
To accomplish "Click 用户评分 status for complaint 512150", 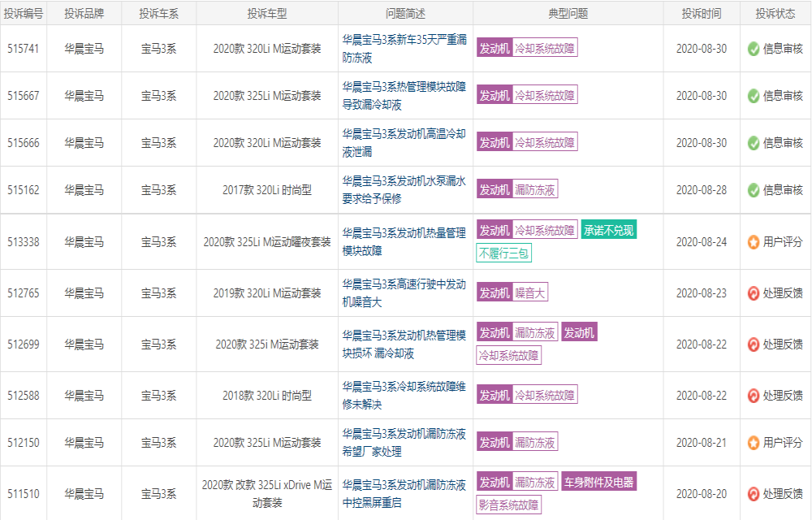I will (783, 443).
